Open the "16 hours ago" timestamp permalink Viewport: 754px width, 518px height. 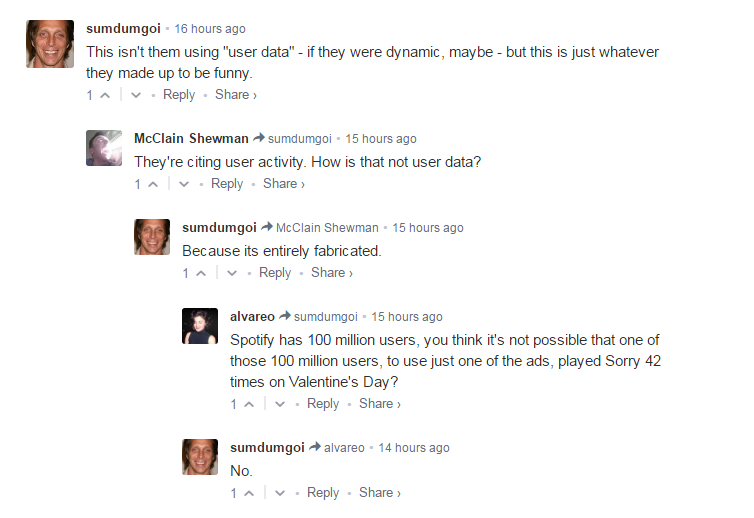coord(210,29)
